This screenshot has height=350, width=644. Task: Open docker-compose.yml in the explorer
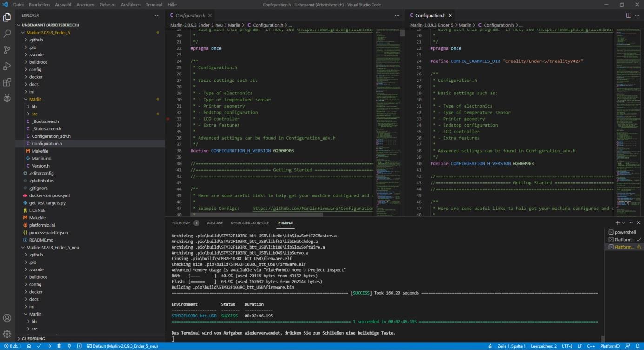[90, 195]
